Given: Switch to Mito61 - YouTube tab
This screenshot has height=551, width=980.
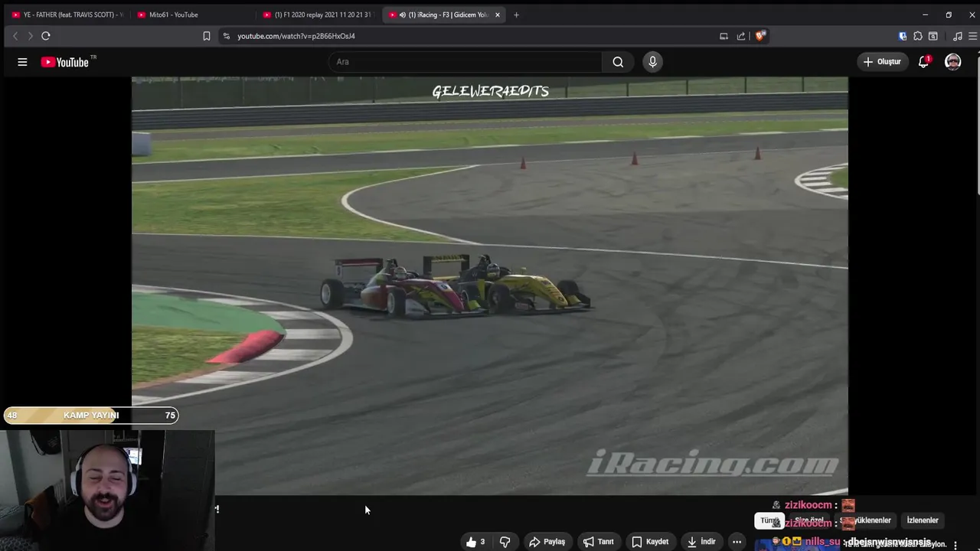Looking at the screenshot, I should [193, 15].
